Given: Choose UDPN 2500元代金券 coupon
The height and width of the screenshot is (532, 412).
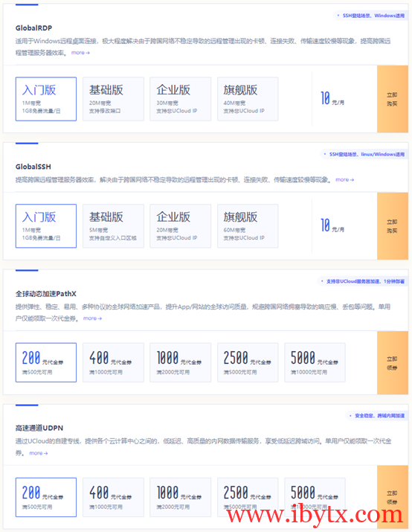Looking at the screenshot, I should [x=248, y=497].
